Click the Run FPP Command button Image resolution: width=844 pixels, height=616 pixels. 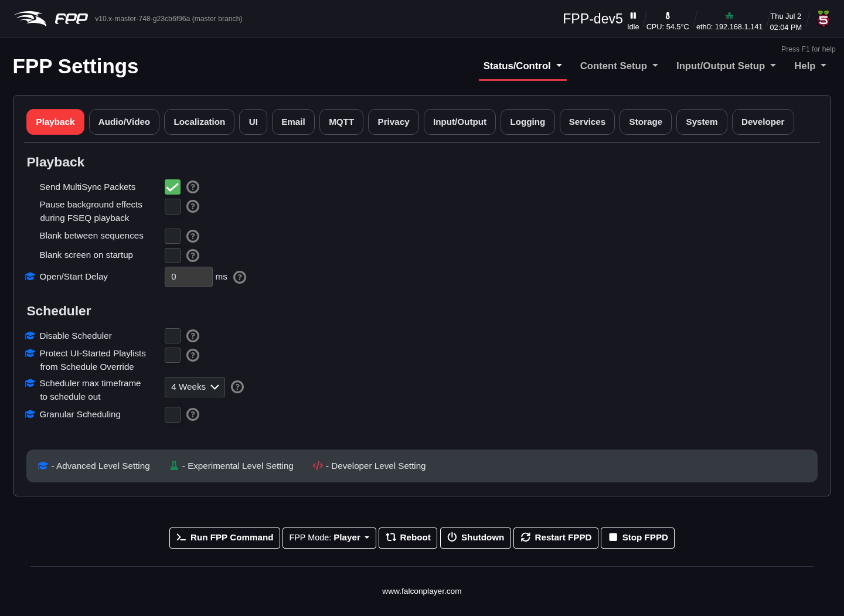(x=224, y=538)
